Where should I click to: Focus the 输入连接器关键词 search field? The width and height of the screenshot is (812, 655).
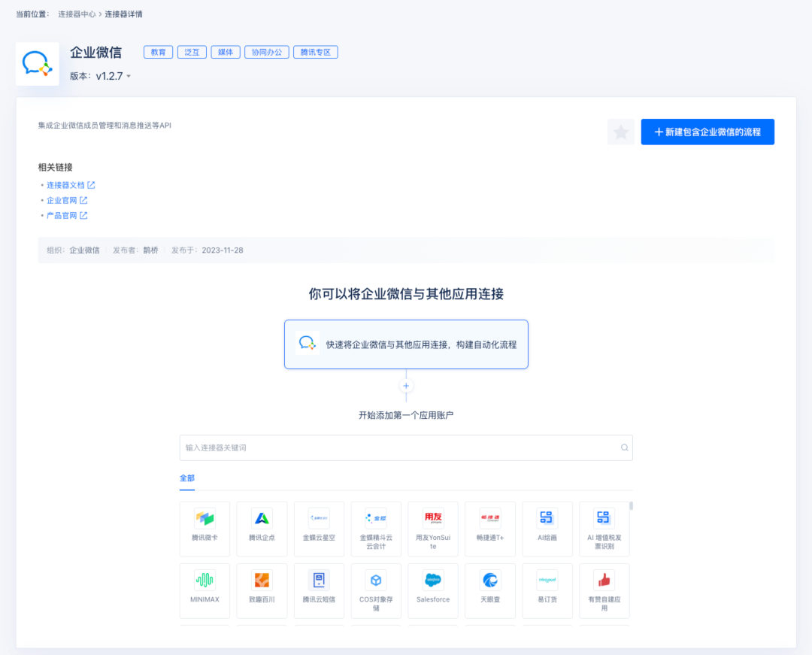tap(406, 447)
